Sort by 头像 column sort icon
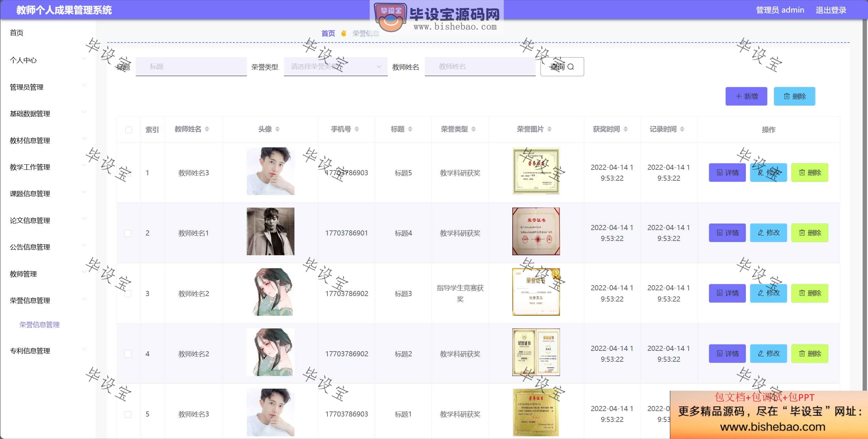868x439 pixels. coord(277,129)
